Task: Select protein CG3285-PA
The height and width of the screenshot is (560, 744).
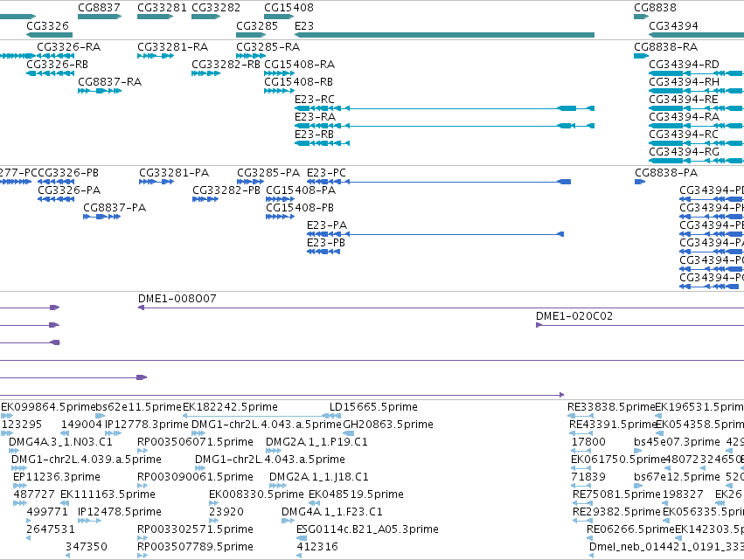Action: pyautogui.click(x=251, y=182)
